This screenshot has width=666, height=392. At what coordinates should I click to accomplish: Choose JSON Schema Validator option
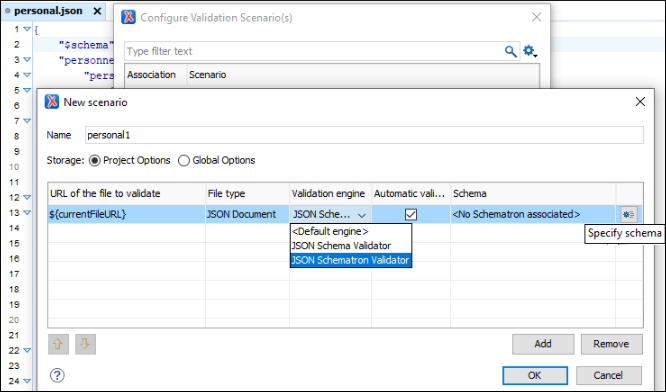(351, 246)
